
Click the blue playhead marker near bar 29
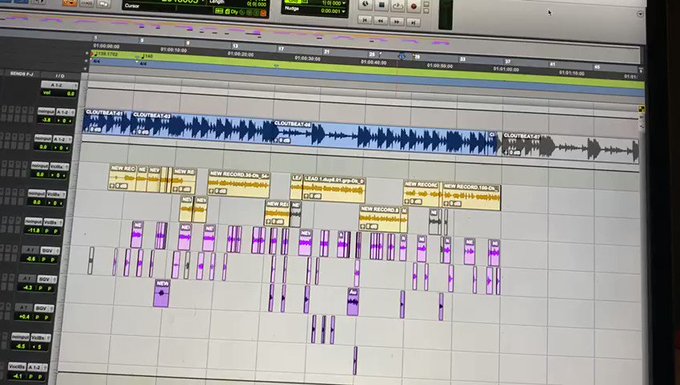pyautogui.click(x=403, y=56)
